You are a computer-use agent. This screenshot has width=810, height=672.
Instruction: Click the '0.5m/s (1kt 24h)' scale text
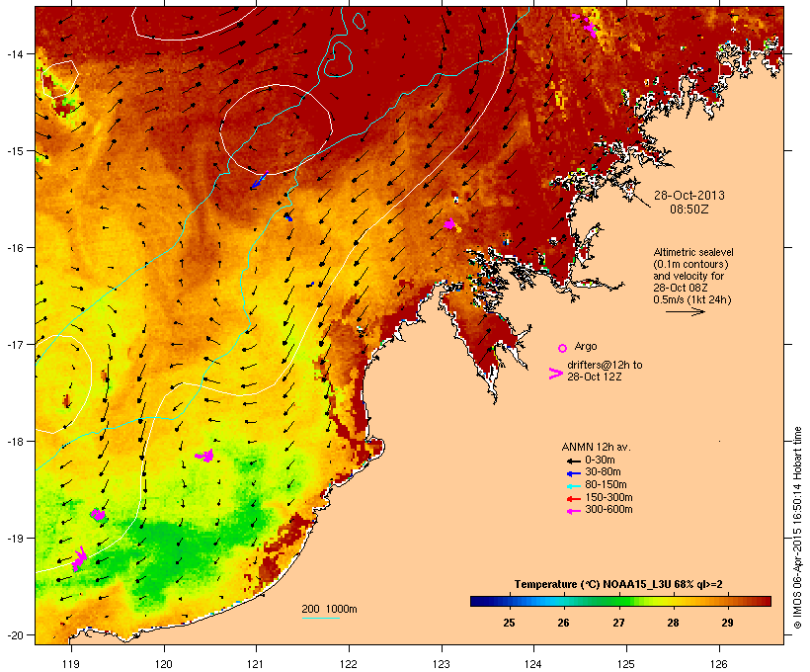click(x=692, y=299)
